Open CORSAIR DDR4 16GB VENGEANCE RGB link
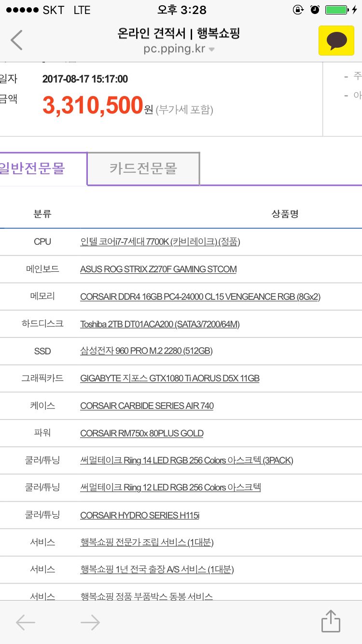The height and width of the screenshot is (644, 362). click(x=200, y=296)
